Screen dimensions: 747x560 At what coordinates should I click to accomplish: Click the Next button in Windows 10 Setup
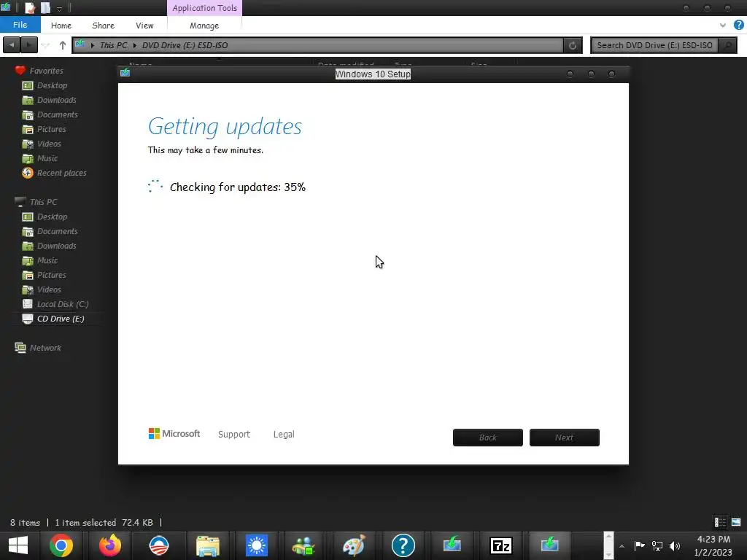click(x=565, y=437)
